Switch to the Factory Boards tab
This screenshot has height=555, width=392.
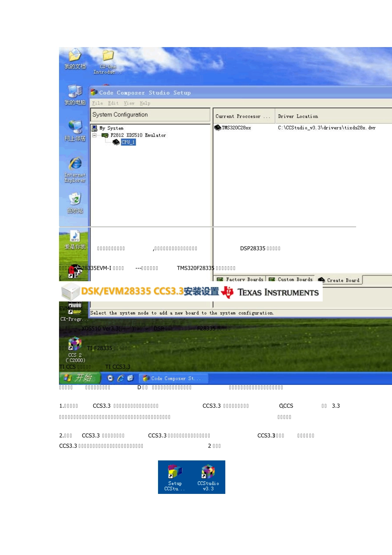[240, 279]
